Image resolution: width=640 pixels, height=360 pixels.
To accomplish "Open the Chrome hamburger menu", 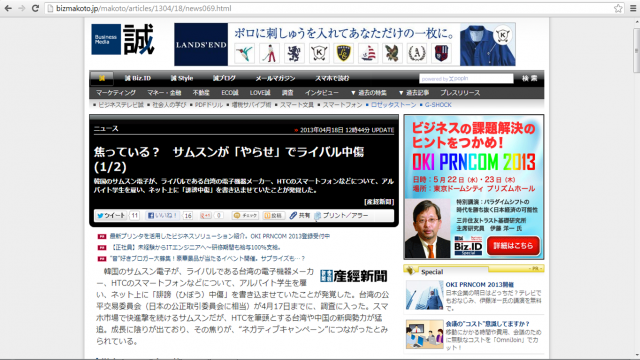I will click(633, 8).
